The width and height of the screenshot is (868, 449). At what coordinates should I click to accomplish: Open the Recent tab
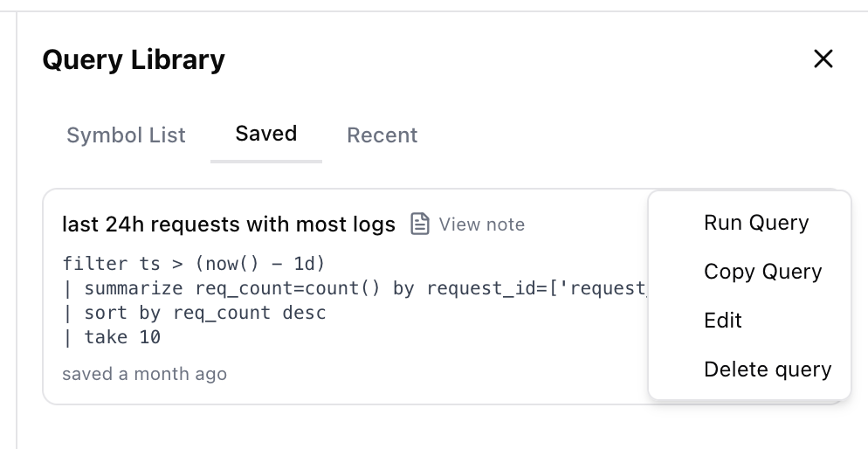click(x=382, y=135)
